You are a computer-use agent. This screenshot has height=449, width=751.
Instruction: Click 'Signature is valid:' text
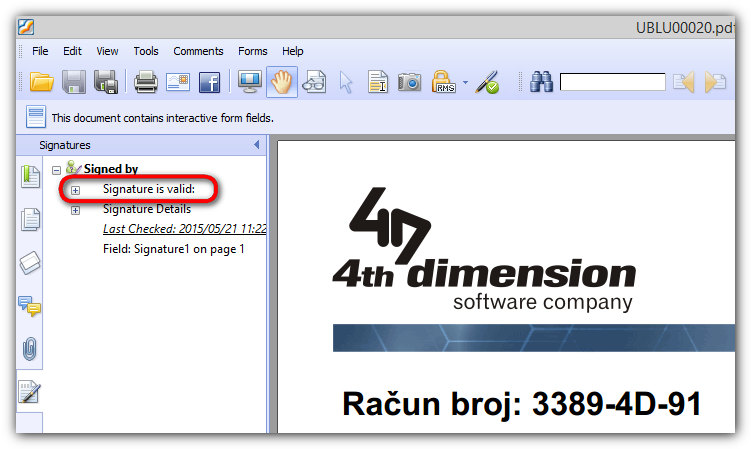pyautogui.click(x=149, y=189)
